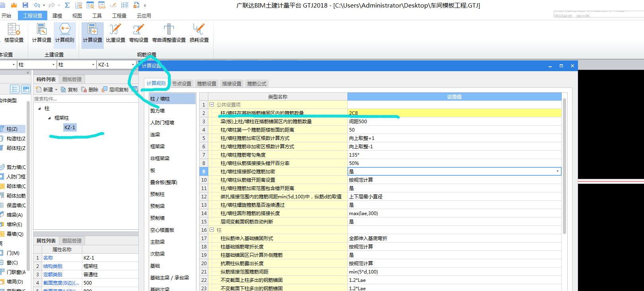This screenshot has width=644, height=291.
Task: Open the 弯曲调整值设置 tool
Action: coord(169,33)
